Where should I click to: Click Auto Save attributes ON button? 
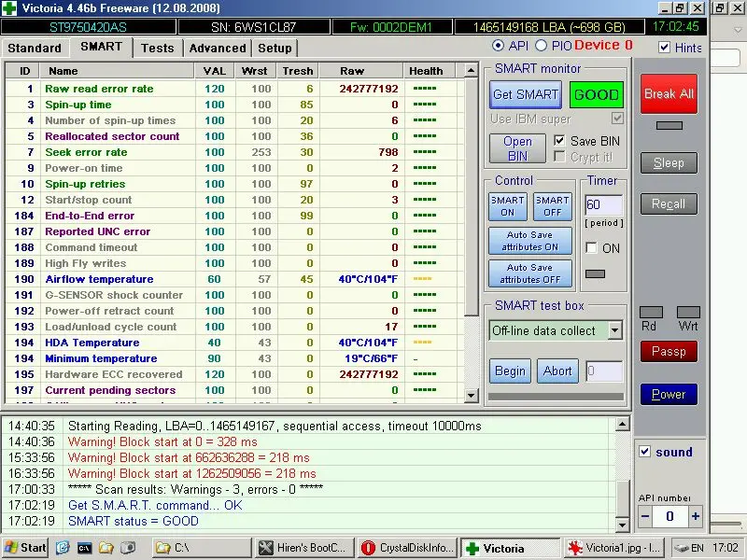[529, 241]
